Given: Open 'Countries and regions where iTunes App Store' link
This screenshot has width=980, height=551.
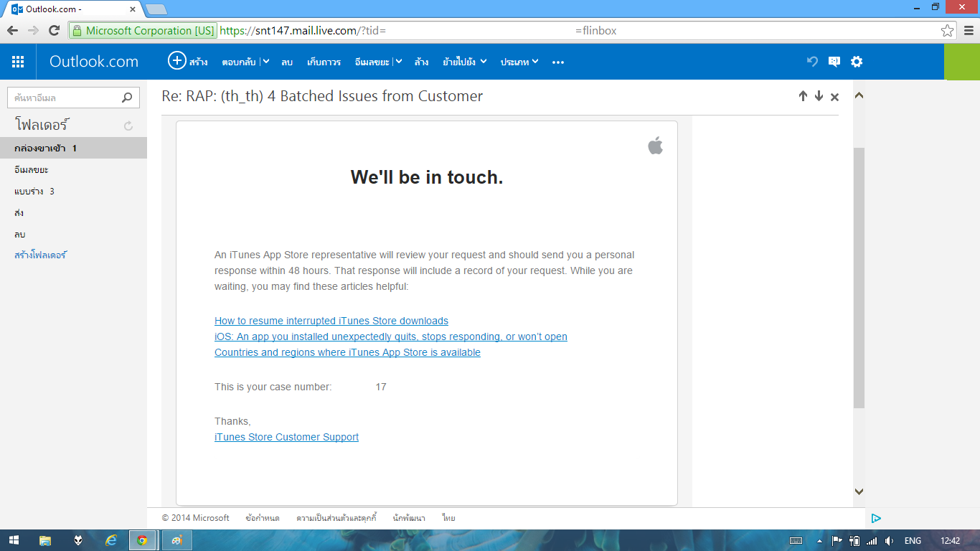Looking at the screenshot, I should 347,352.
